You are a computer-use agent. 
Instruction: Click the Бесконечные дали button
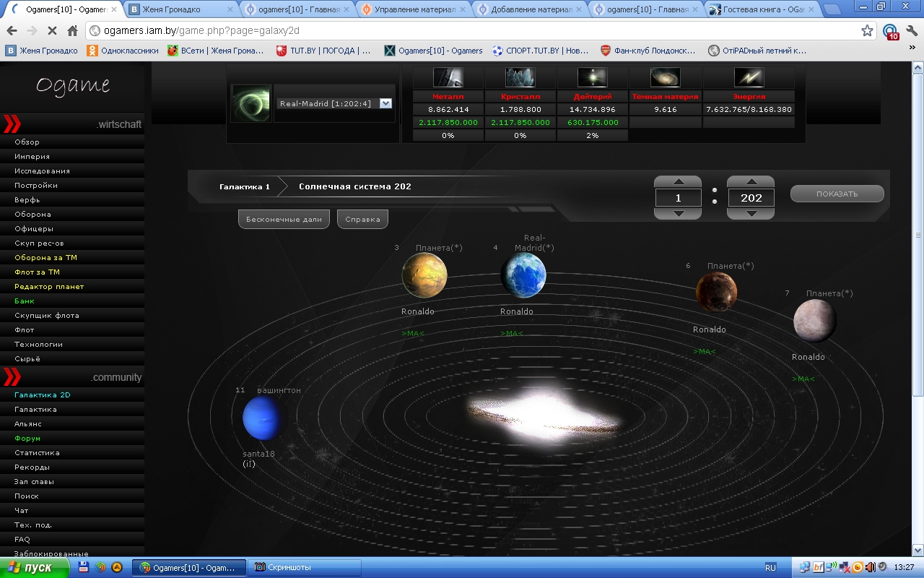click(x=284, y=219)
